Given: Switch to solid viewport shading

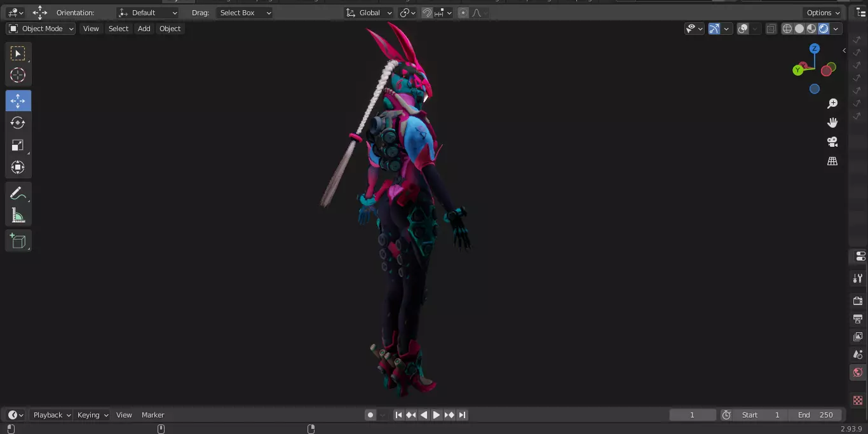Looking at the screenshot, I should pyautogui.click(x=799, y=29).
